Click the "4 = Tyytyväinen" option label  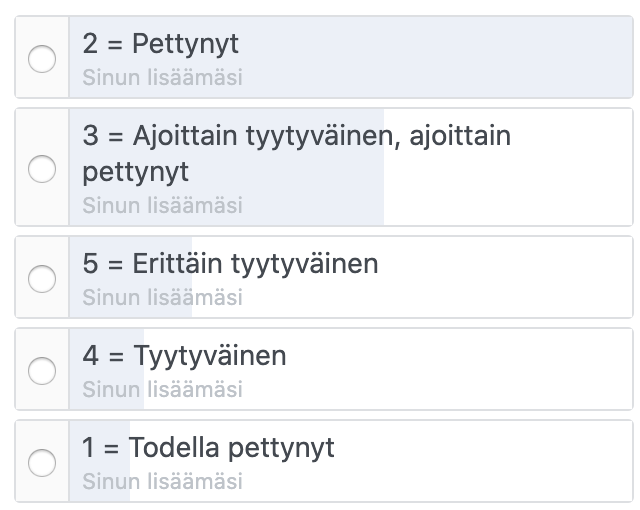pos(185,356)
